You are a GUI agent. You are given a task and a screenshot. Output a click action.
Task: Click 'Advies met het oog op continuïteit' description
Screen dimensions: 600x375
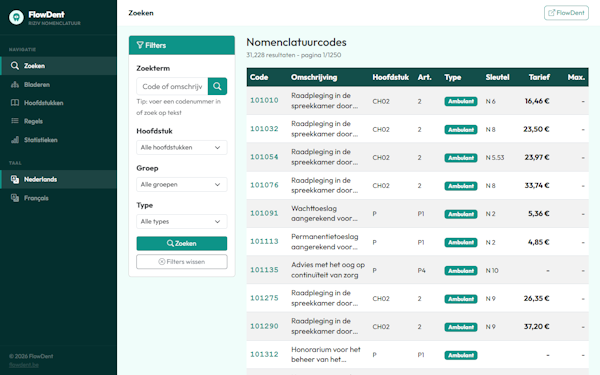pyautogui.click(x=328, y=270)
